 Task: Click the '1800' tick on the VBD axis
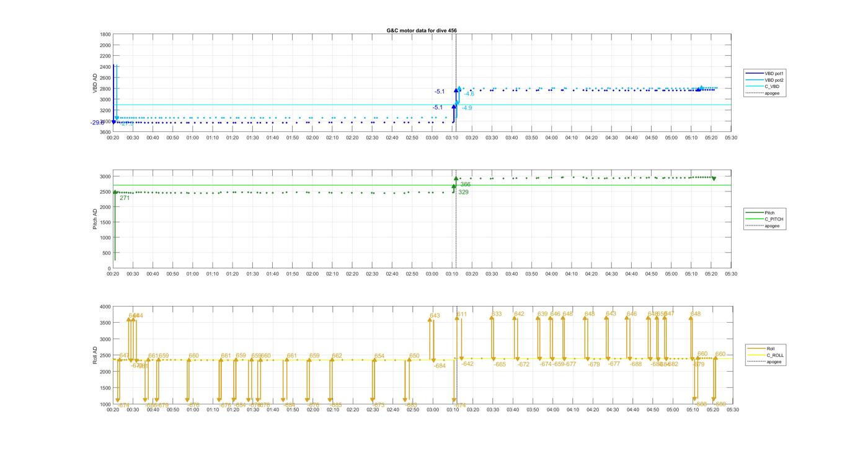(x=105, y=35)
